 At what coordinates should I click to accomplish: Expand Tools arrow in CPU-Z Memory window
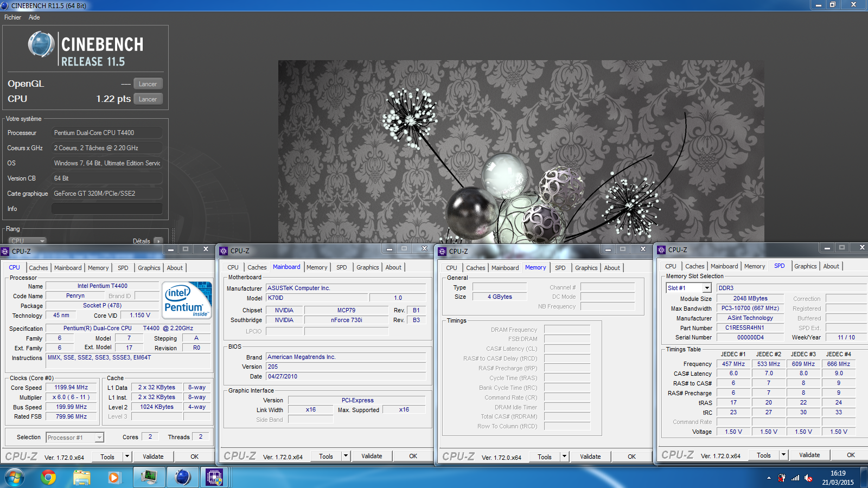[x=564, y=457]
